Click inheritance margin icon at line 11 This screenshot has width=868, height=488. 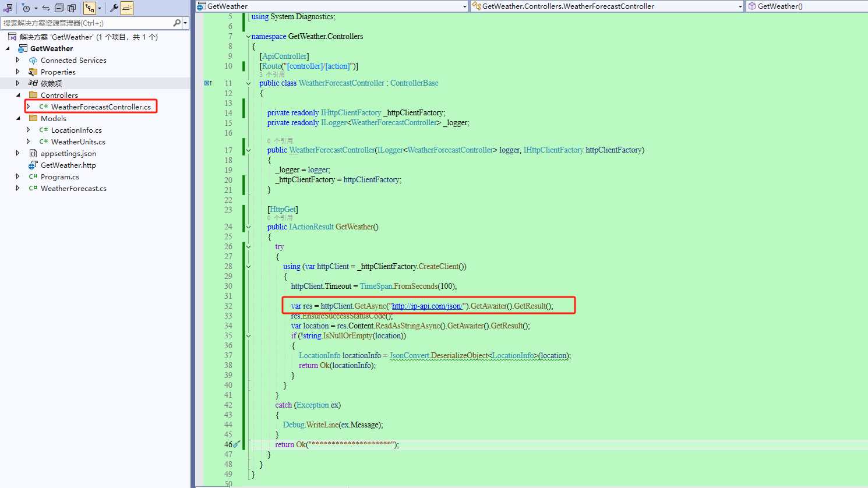(x=208, y=83)
